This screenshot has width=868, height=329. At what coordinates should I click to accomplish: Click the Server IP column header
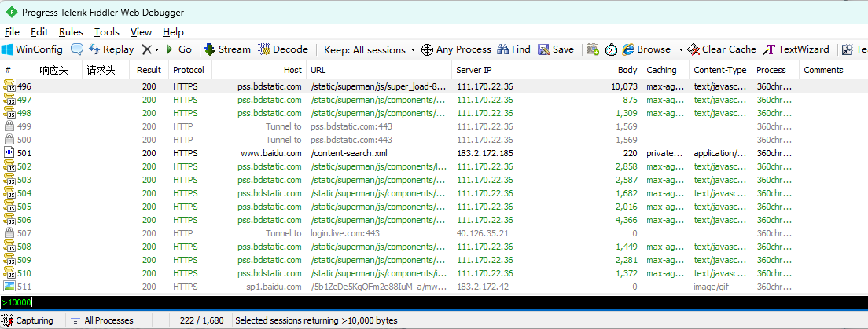pyautogui.click(x=498, y=70)
